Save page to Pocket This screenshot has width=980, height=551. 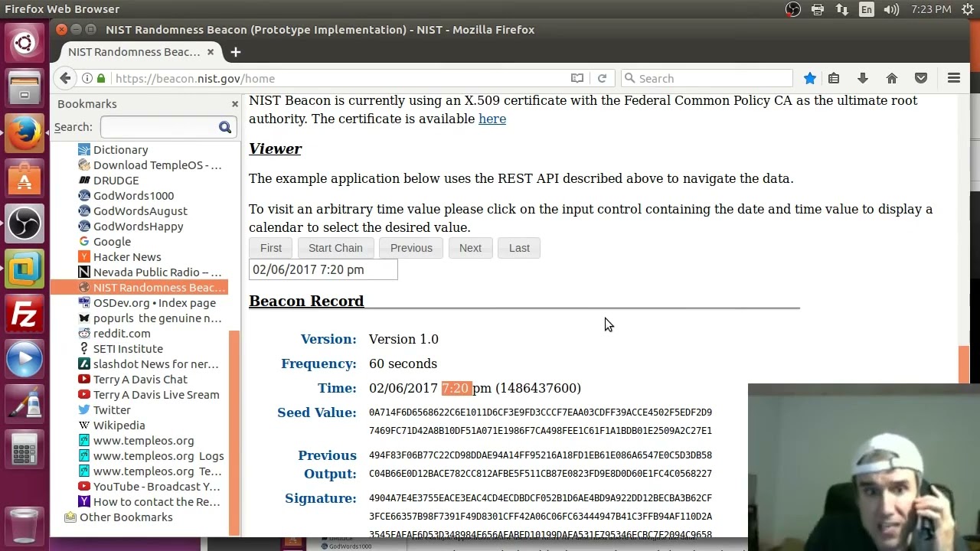(x=921, y=78)
